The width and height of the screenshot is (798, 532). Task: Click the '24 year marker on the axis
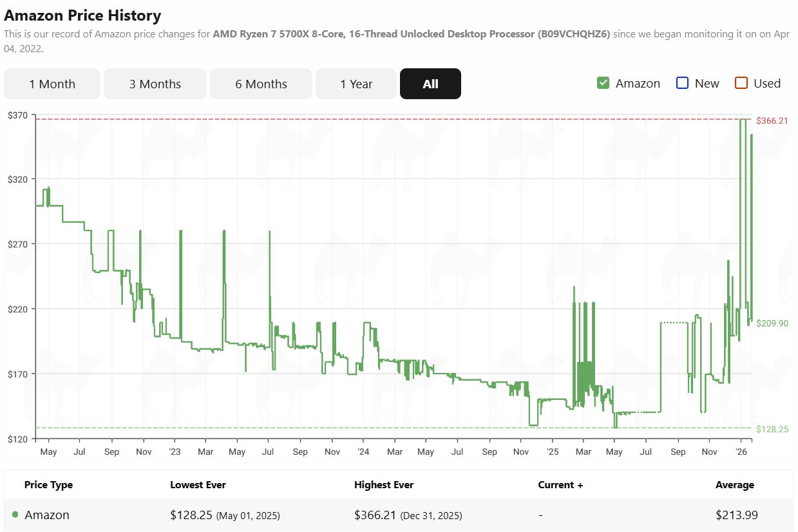click(x=363, y=451)
